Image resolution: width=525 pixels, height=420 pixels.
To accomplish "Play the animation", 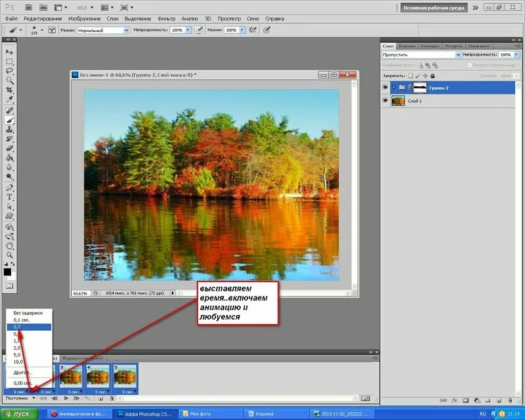I will (66, 398).
